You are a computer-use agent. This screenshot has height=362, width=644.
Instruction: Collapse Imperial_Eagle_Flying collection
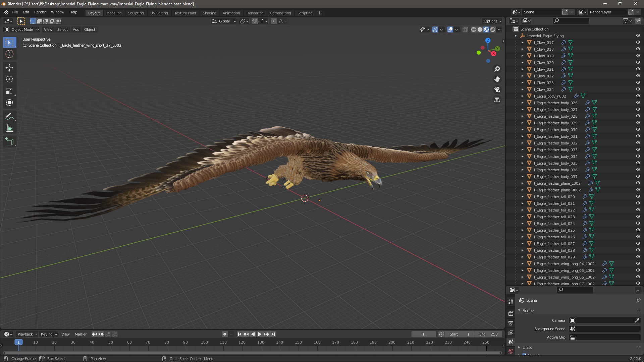click(x=516, y=36)
